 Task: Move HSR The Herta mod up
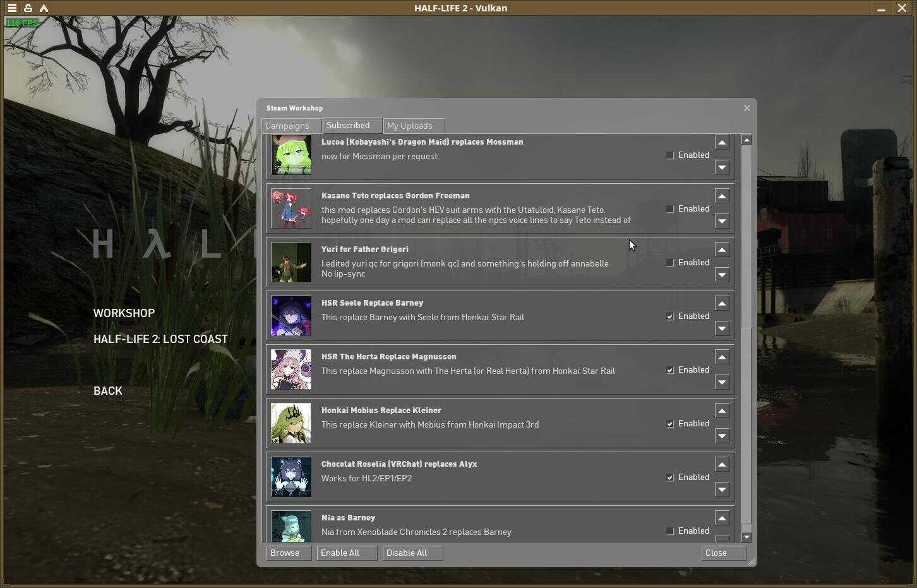(x=722, y=357)
